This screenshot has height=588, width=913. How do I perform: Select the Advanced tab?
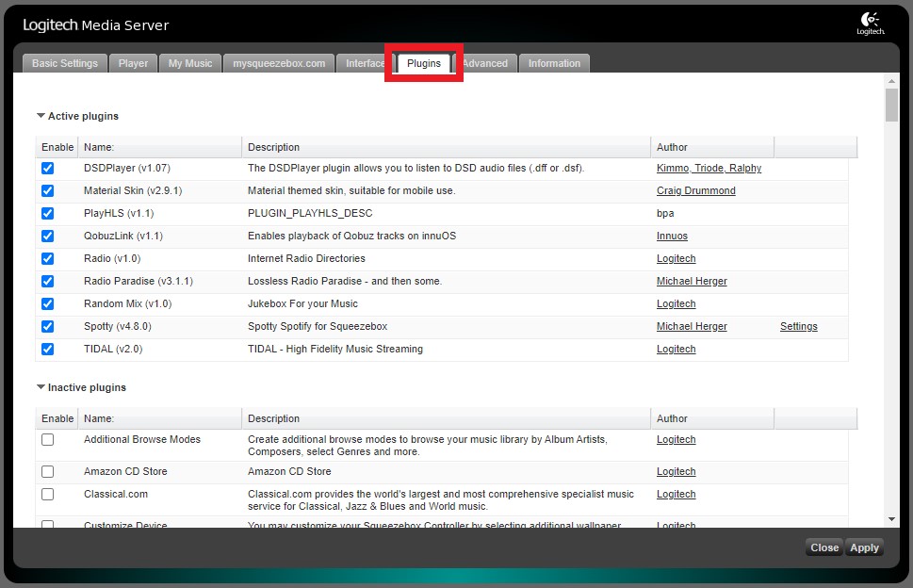(485, 63)
